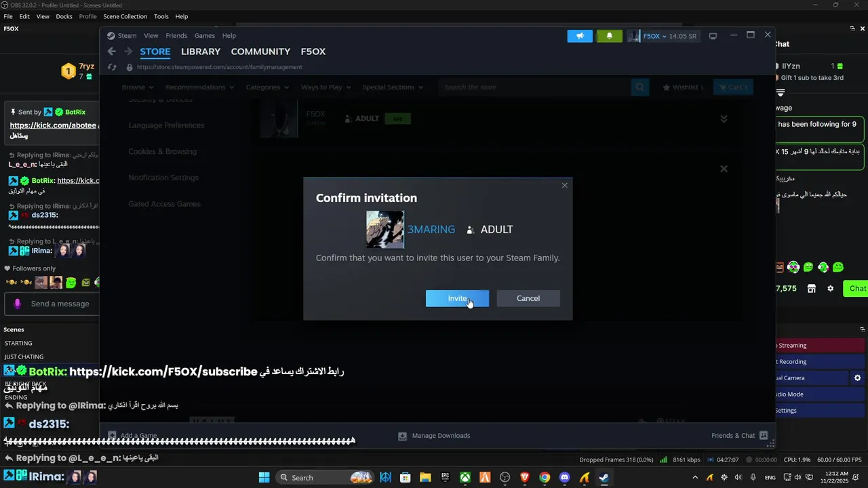Open OBS Docks menu
The height and width of the screenshot is (488, 868).
[x=64, y=16]
